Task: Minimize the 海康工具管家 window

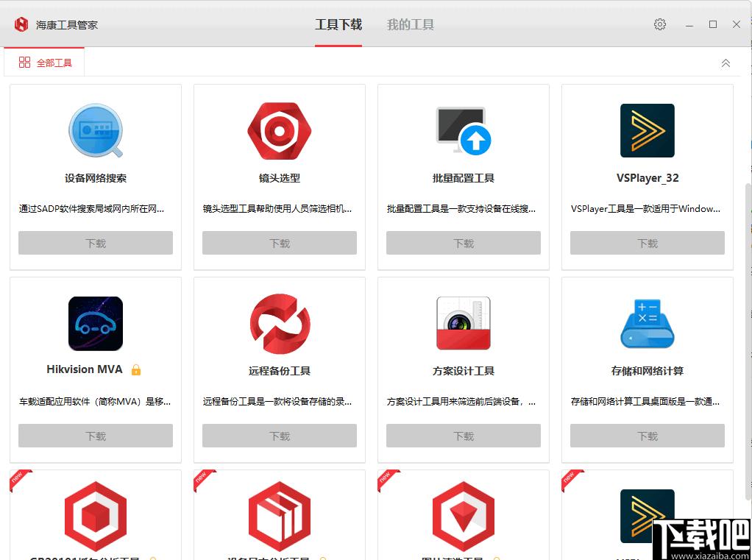Action: [689, 24]
